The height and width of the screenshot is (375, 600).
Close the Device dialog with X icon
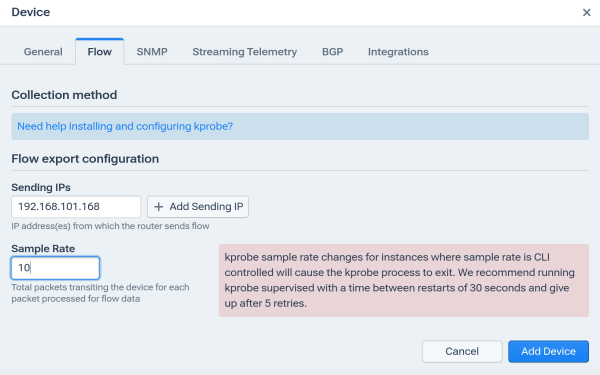click(x=586, y=13)
